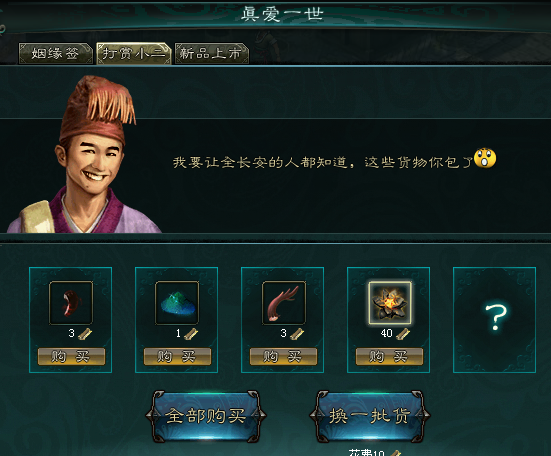This screenshot has width=551, height=456.
Task: Switch to the 新品上市 tab
Action: [212, 54]
